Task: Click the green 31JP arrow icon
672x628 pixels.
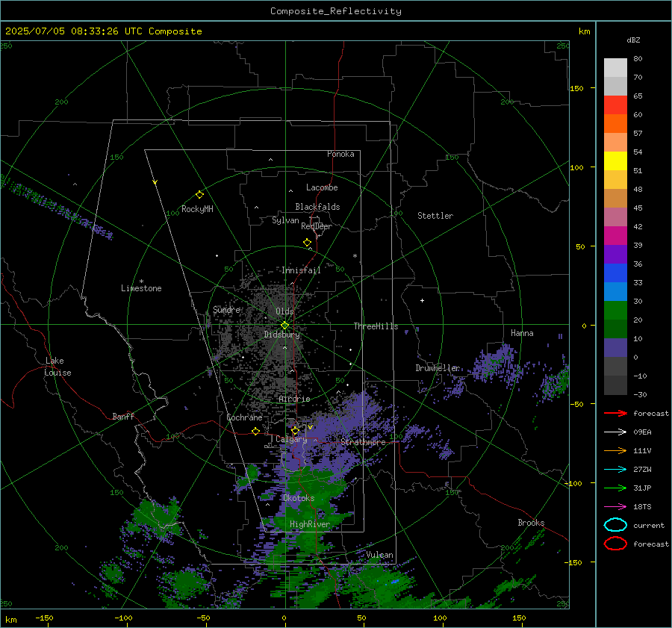Action: pyautogui.click(x=615, y=488)
